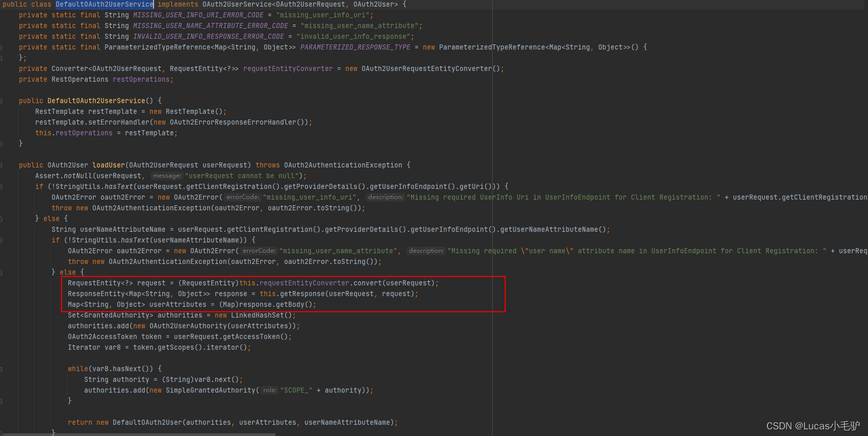Fold the PARAMETERIZED_RESPONSE_TYPE anonymous class block

click(1, 47)
